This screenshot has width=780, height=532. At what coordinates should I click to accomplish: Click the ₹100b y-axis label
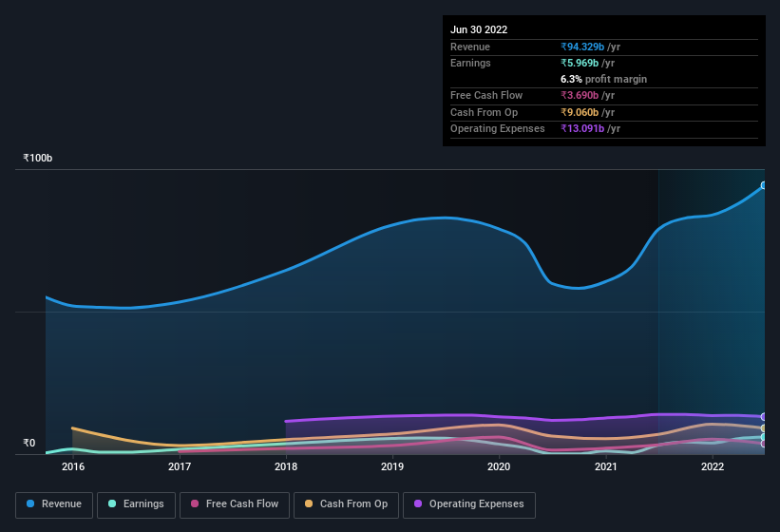click(37, 158)
